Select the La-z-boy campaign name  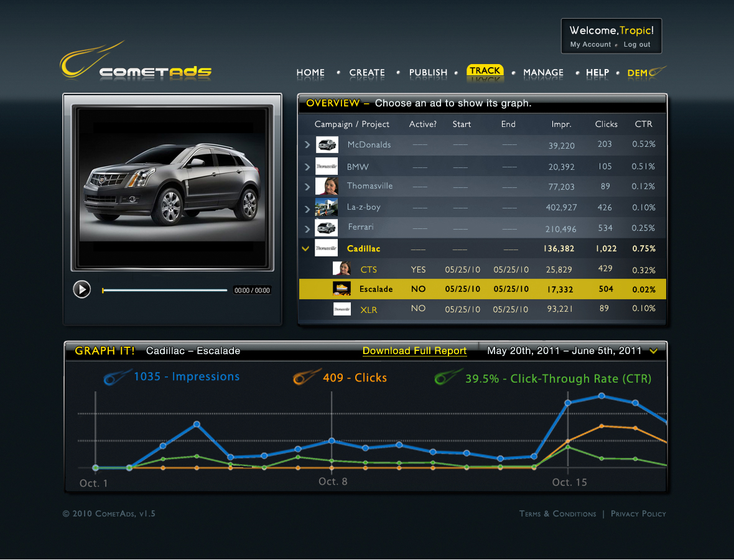364,207
